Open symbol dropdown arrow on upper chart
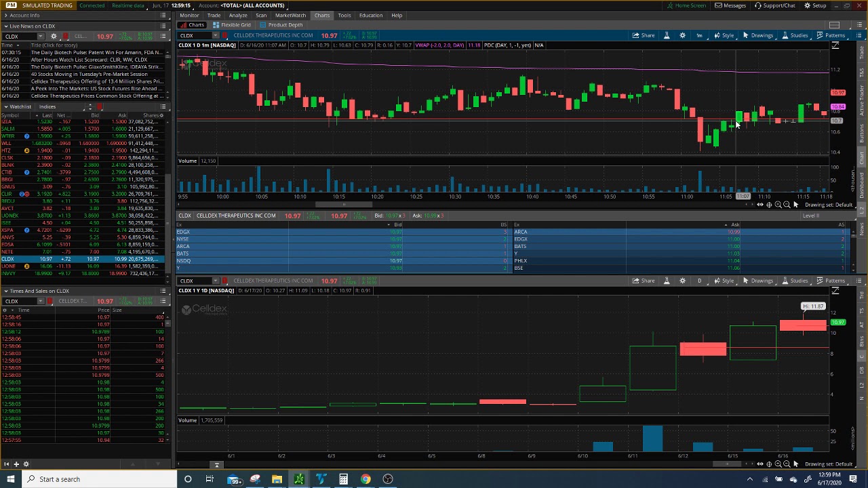 point(216,35)
